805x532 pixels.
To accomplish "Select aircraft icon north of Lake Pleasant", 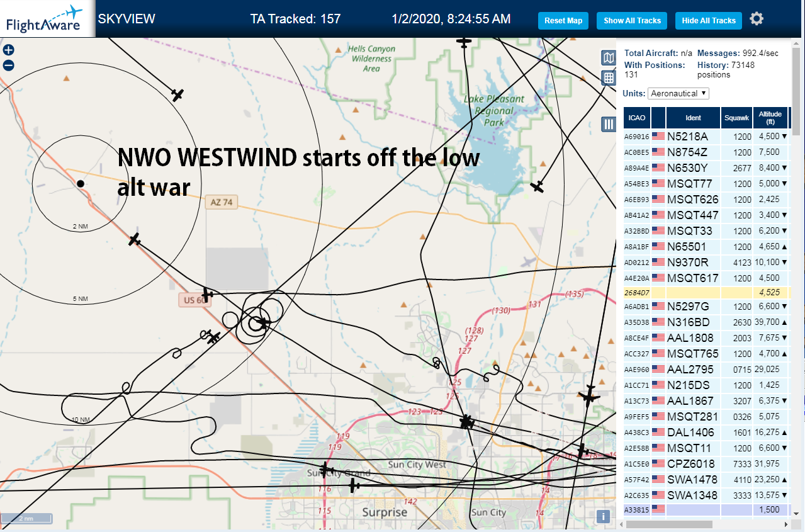I will (x=464, y=42).
